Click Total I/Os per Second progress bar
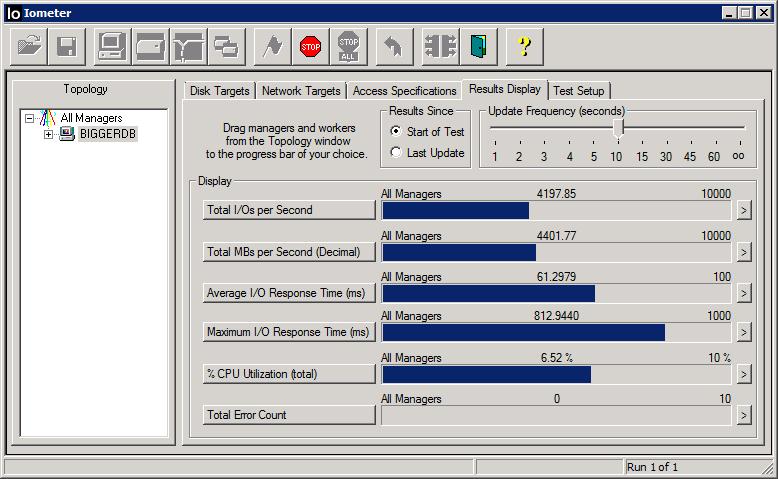Image resolution: width=778 pixels, height=479 pixels. tap(556, 210)
